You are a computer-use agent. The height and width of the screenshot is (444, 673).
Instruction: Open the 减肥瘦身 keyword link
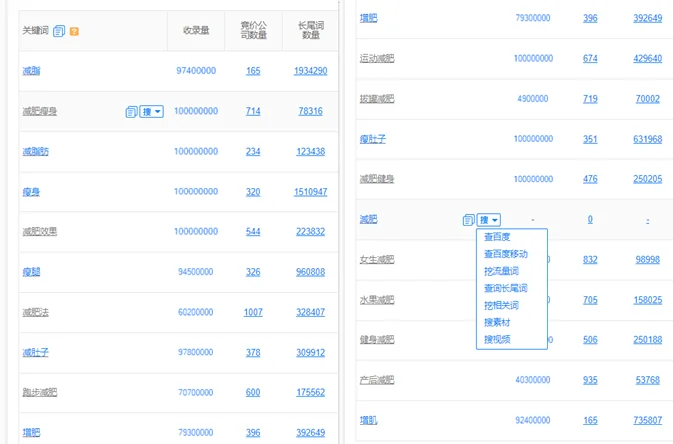pyautogui.click(x=39, y=111)
